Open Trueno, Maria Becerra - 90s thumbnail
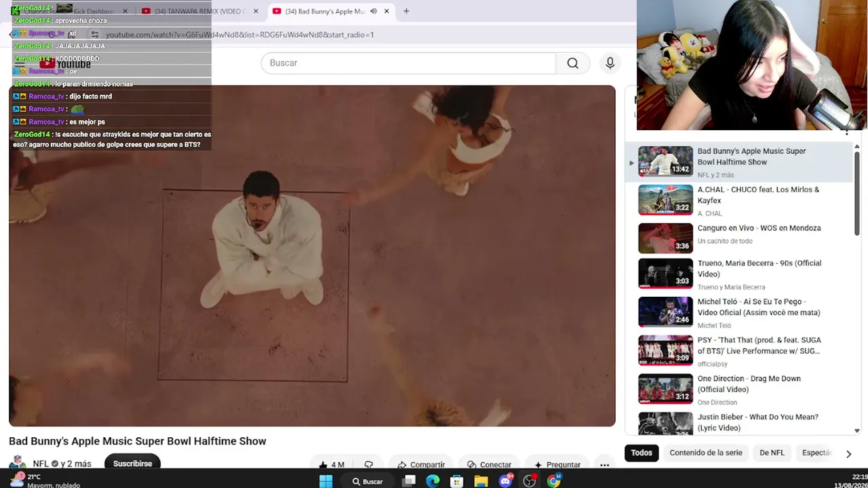Image resolution: width=868 pixels, height=488 pixels. pyautogui.click(x=665, y=273)
